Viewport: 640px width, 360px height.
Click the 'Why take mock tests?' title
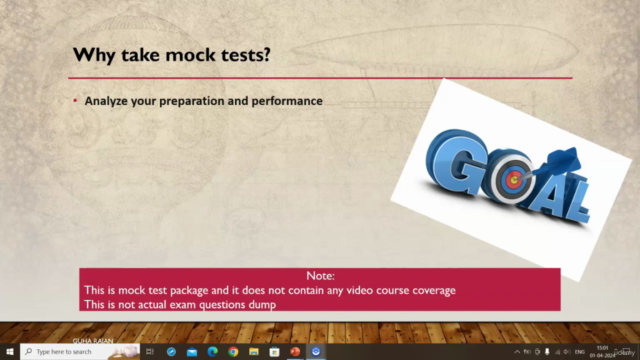171,55
